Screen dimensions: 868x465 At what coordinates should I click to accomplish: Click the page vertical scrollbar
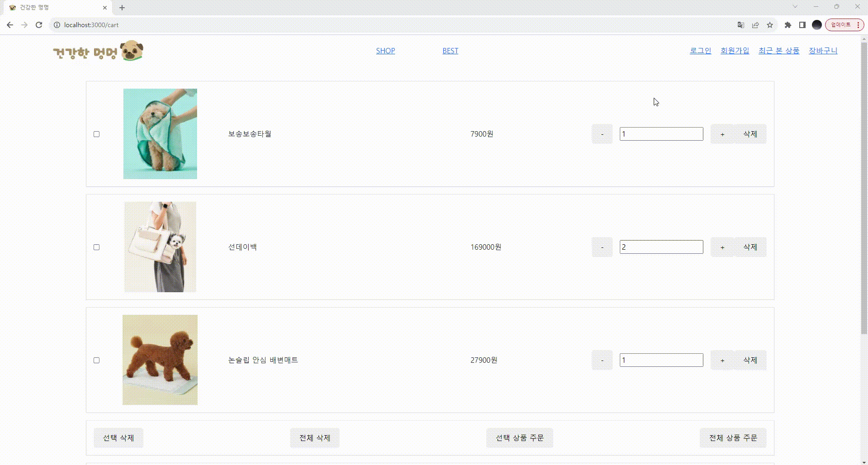tap(864, 188)
